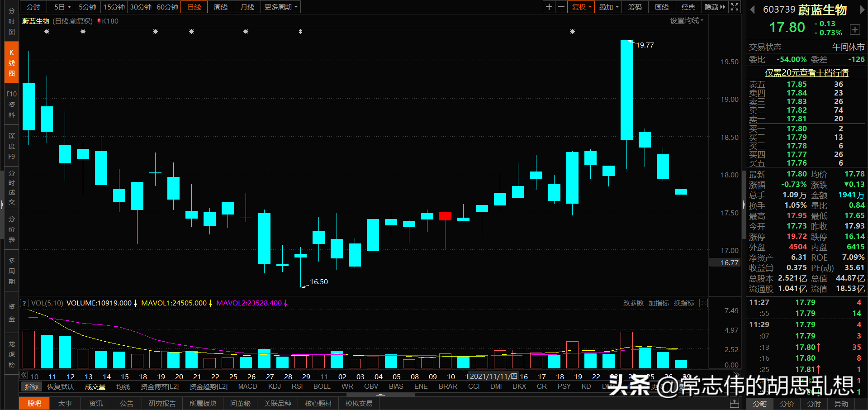Viewport: 868px width, 410px height.
Task: Select the 分笔 tab at bottom right
Action: click(x=759, y=404)
